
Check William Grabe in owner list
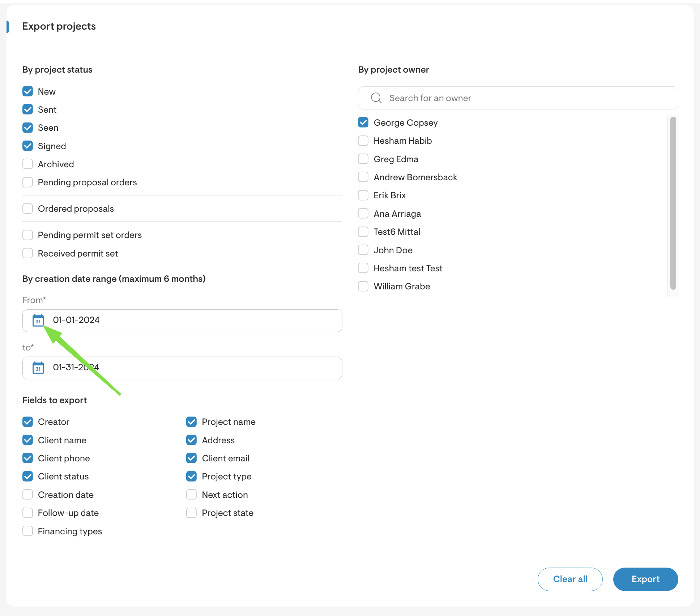[x=363, y=286]
